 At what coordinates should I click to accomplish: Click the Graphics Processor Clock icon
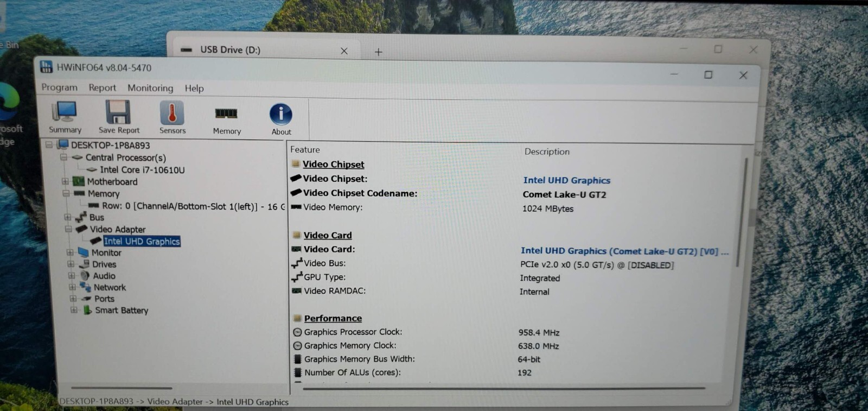297,332
